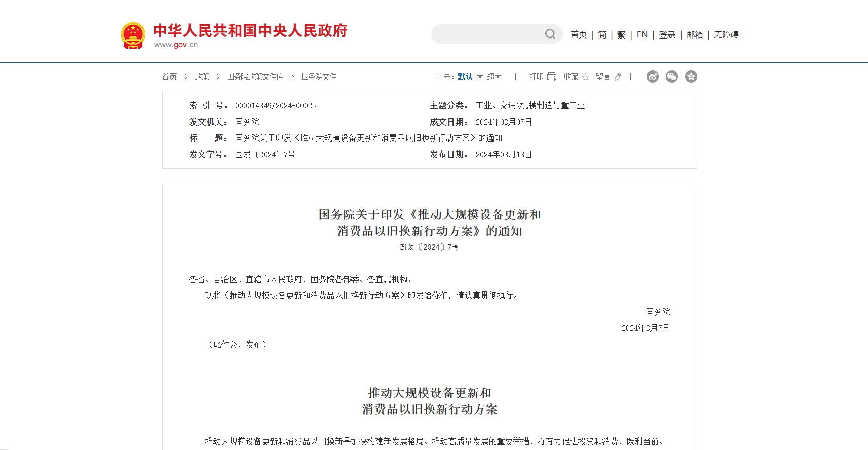Image resolution: width=868 pixels, height=450 pixels.
Task: Share to WeChat icon
Action: tap(672, 77)
